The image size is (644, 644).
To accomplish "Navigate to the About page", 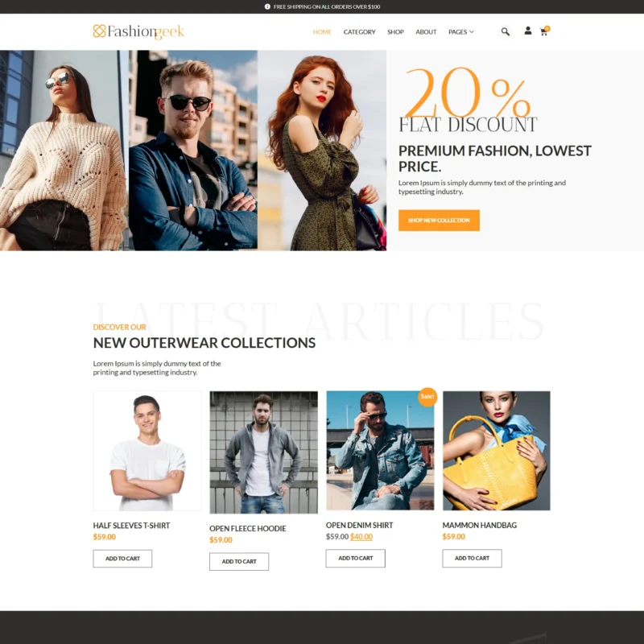I will tap(426, 32).
